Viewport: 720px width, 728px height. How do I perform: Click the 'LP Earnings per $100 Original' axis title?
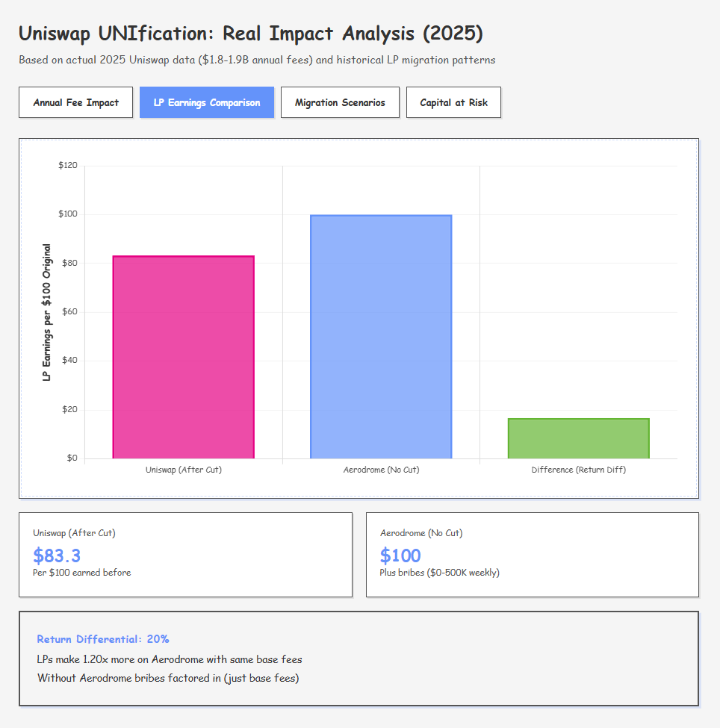[46, 312]
